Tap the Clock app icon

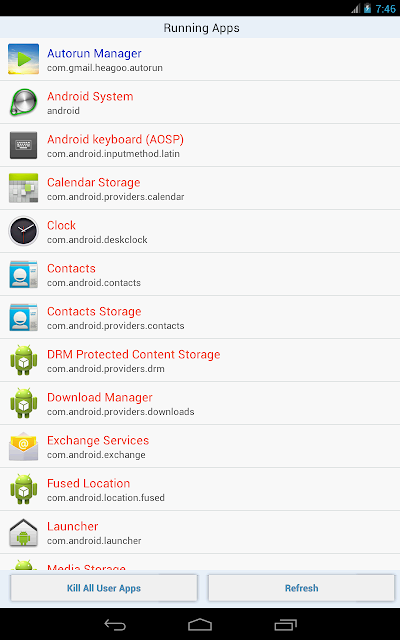(x=23, y=231)
